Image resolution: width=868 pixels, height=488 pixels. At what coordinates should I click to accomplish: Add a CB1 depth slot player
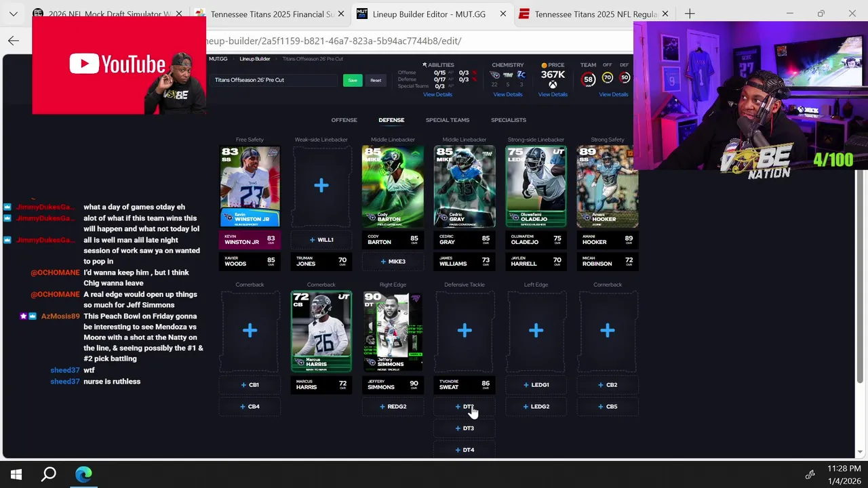click(x=250, y=385)
